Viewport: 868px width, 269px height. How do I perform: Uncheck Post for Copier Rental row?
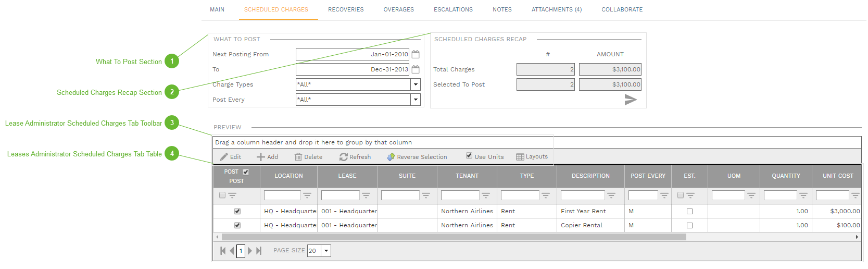pos(237,225)
